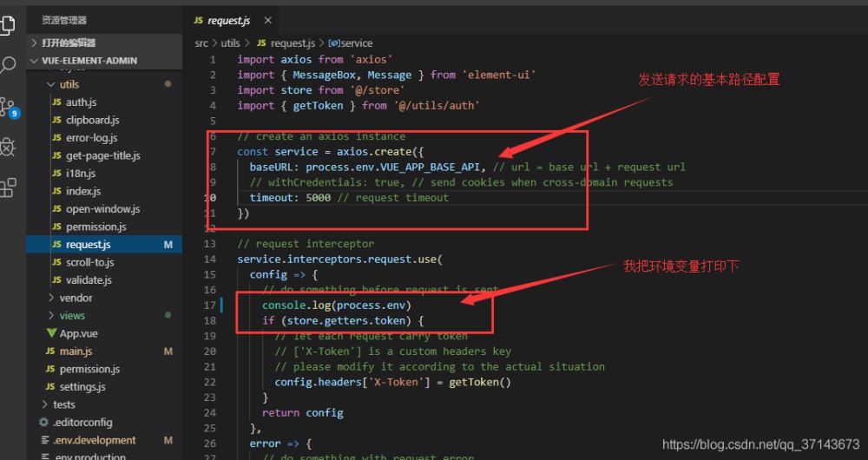Collapse the VUE-ELEMENT-ADMIN project section

34,61
